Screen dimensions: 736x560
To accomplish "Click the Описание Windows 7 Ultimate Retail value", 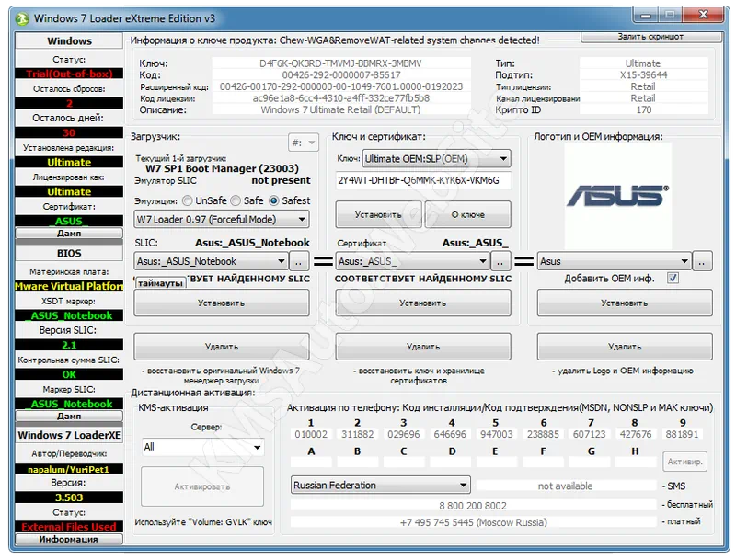I will tap(341, 109).
